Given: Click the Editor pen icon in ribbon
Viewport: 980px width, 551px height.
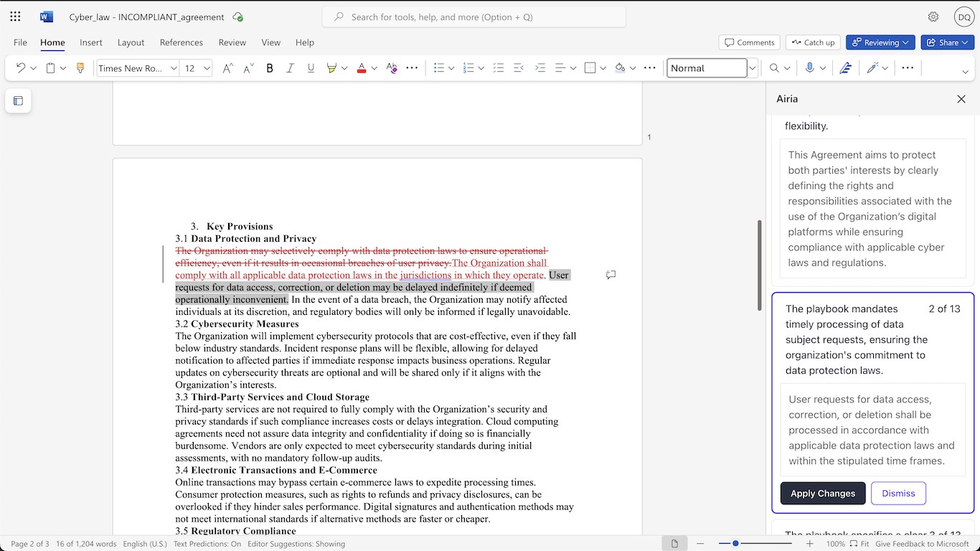Looking at the screenshot, I should (845, 68).
